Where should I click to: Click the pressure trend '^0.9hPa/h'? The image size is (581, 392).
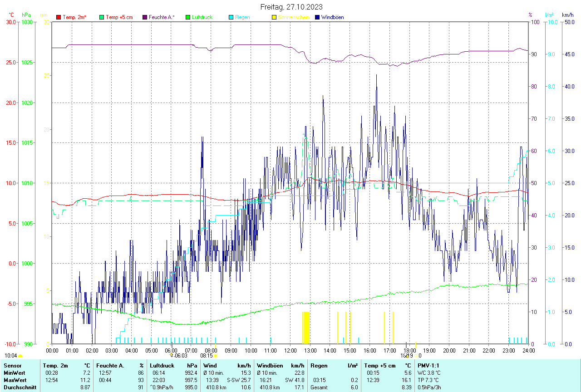pos(162,387)
